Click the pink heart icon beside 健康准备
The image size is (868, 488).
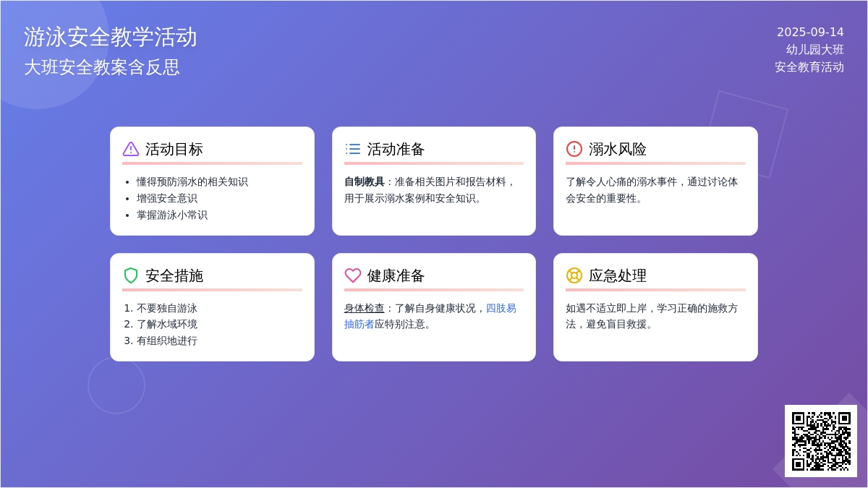352,275
